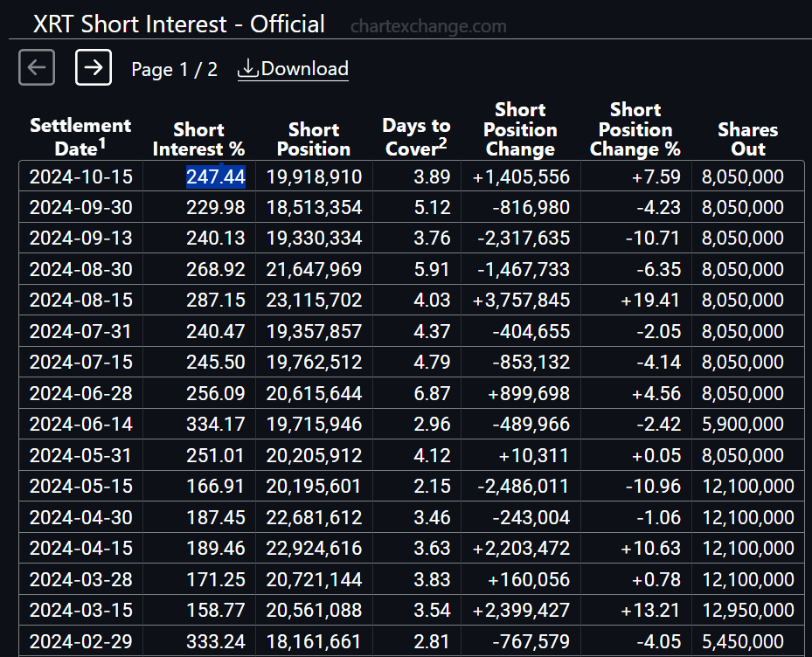
Task: Open the Download link
Action: (x=293, y=69)
